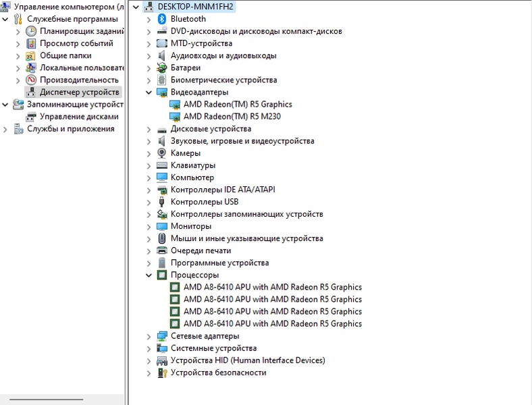This screenshot has height=405, width=532.
Task: Click the USB controllers icon
Action: tap(162, 202)
